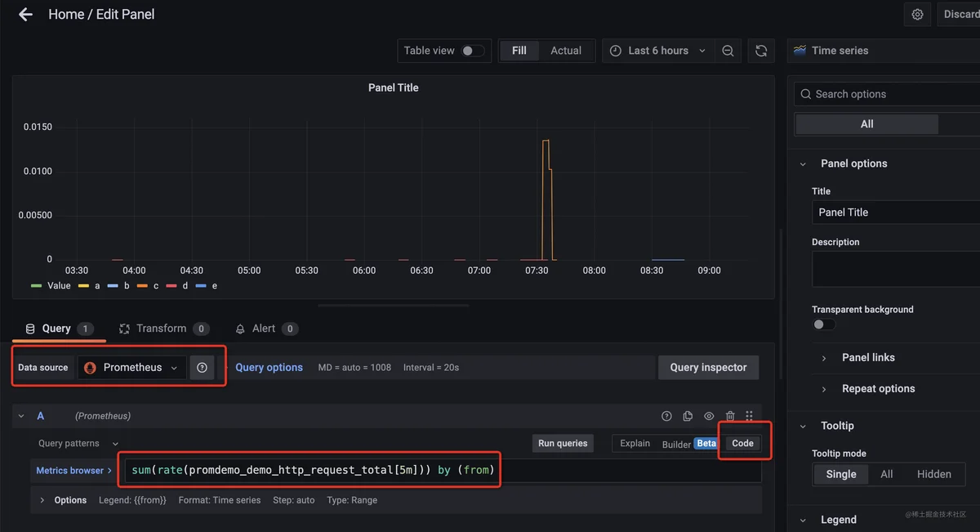980x532 pixels.
Task: Expand the Repeat options section
Action: pyautogui.click(x=824, y=389)
